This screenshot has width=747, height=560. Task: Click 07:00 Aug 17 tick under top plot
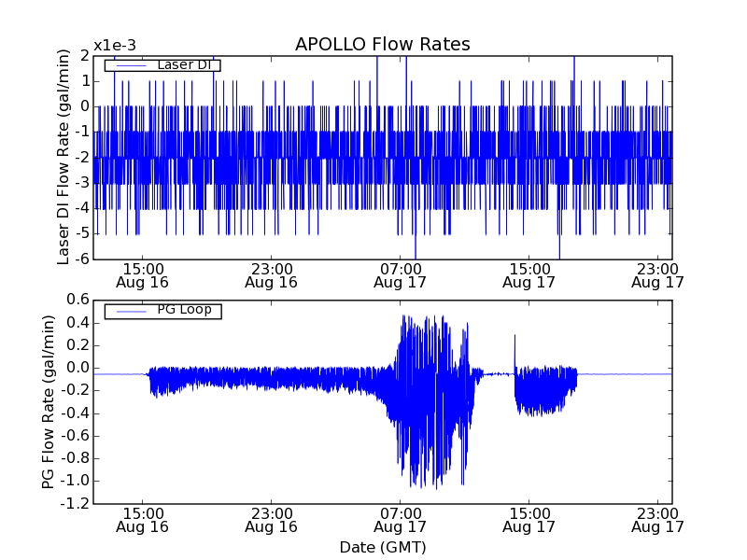point(400,274)
